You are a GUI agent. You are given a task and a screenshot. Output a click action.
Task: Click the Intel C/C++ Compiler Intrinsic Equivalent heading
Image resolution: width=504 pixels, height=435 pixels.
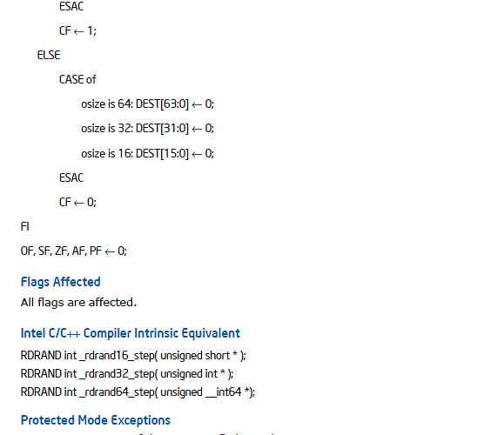131,333
